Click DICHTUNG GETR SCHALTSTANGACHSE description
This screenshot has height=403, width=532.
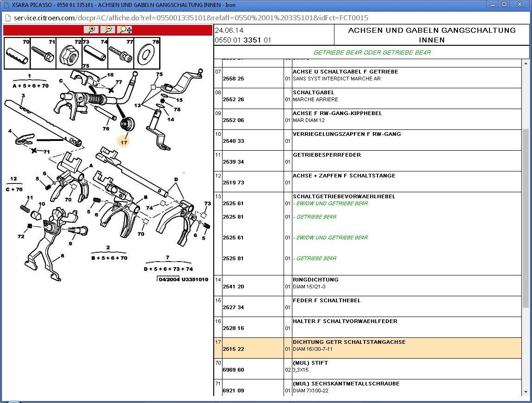pos(349,342)
